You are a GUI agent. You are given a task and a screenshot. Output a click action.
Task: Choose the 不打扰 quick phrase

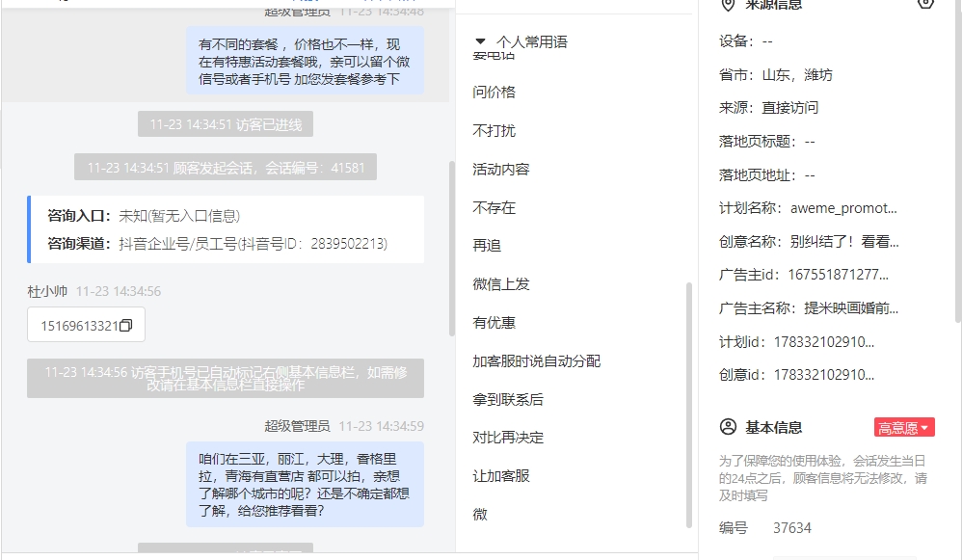tap(494, 131)
